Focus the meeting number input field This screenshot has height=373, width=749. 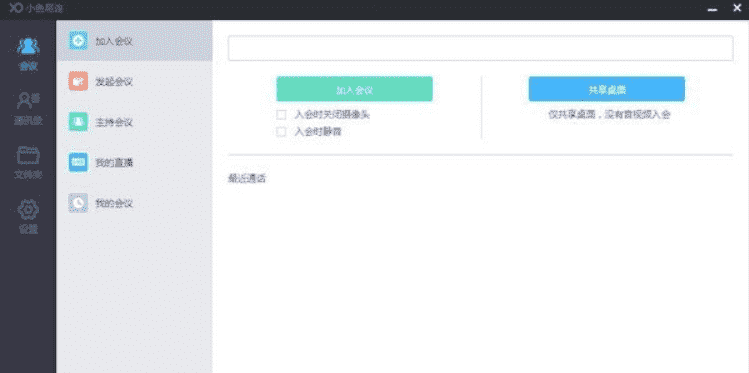click(481, 48)
